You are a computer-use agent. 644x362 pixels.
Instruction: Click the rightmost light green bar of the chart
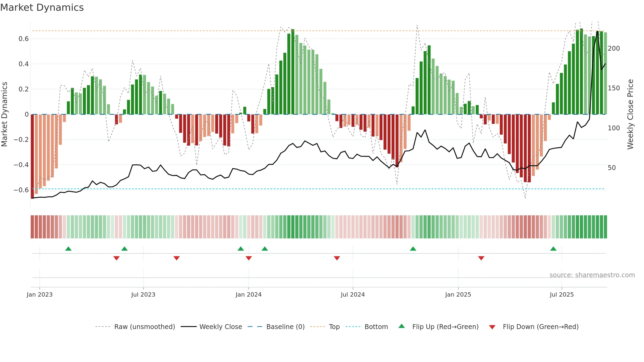[x=606, y=73]
